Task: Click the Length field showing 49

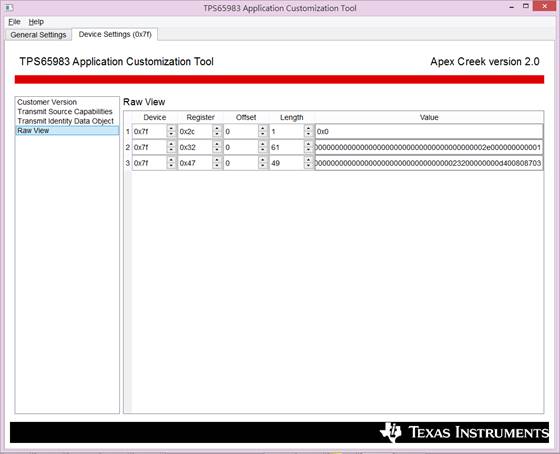Action: point(286,163)
